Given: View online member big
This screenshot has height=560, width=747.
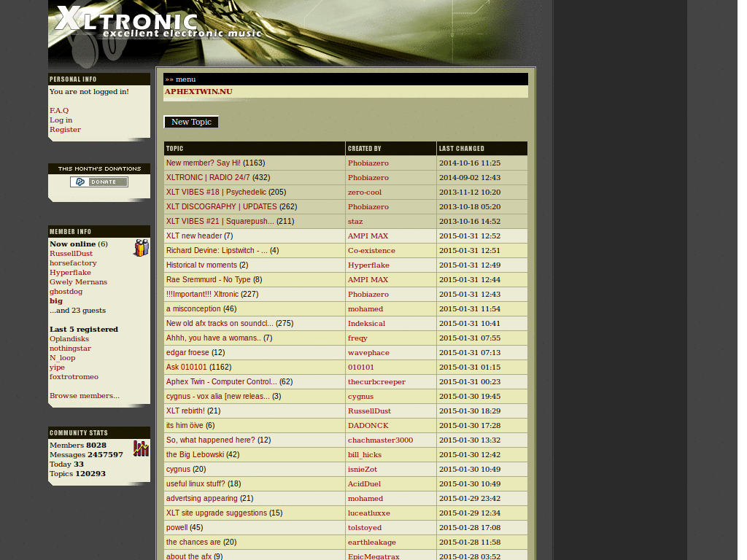Looking at the screenshot, I should (55, 301).
